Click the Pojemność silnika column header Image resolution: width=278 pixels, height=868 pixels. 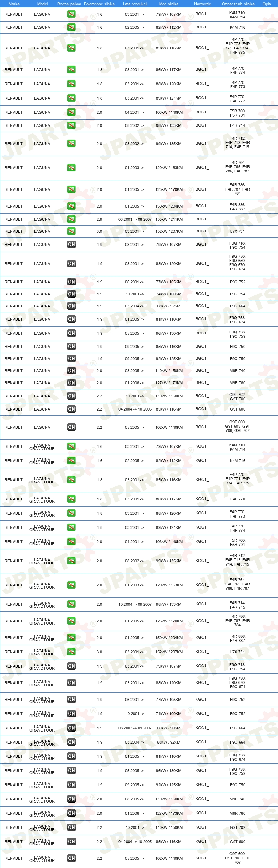click(x=99, y=4)
